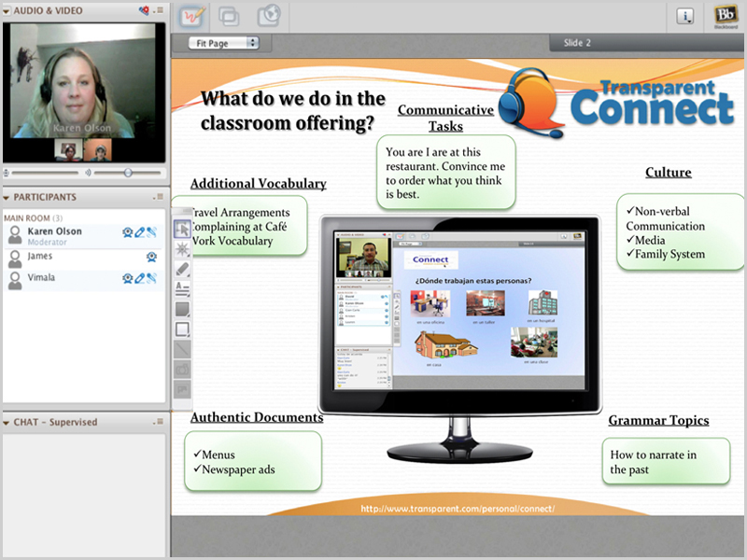The image size is (747, 560).
Task: Open Participants panel options menu
Action: 159,197
